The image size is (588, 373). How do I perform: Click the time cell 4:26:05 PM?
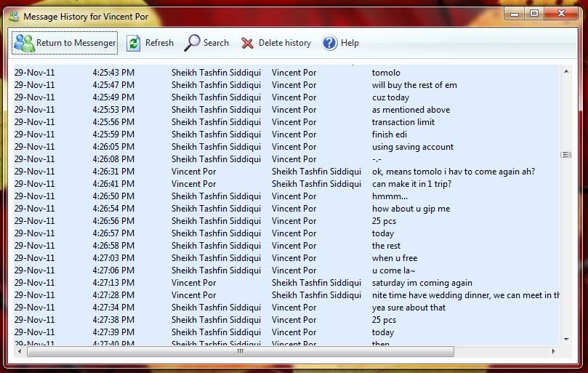[113, 147]
